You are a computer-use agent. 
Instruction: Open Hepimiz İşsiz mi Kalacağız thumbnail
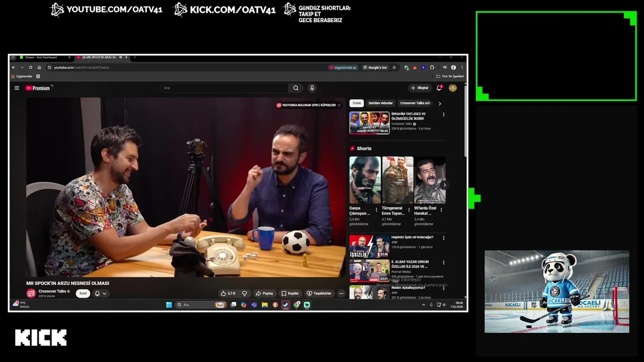(370, 246)
